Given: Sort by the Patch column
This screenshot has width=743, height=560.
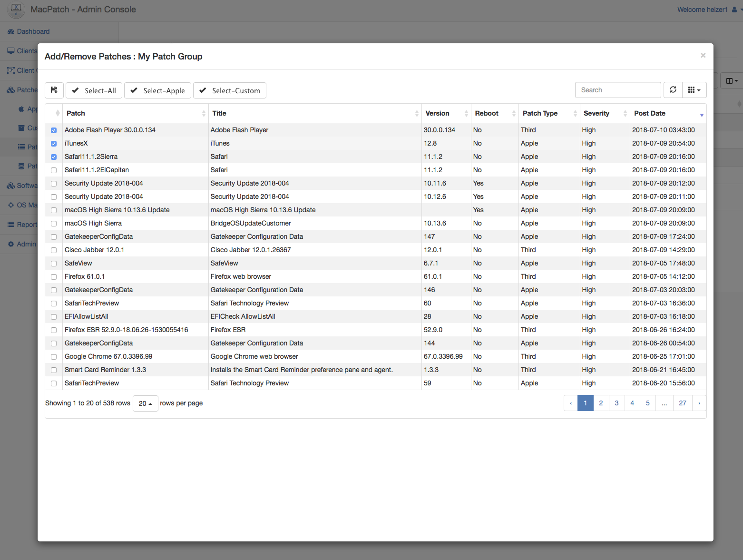Looking at the screenshot, I should click(136, 113).
